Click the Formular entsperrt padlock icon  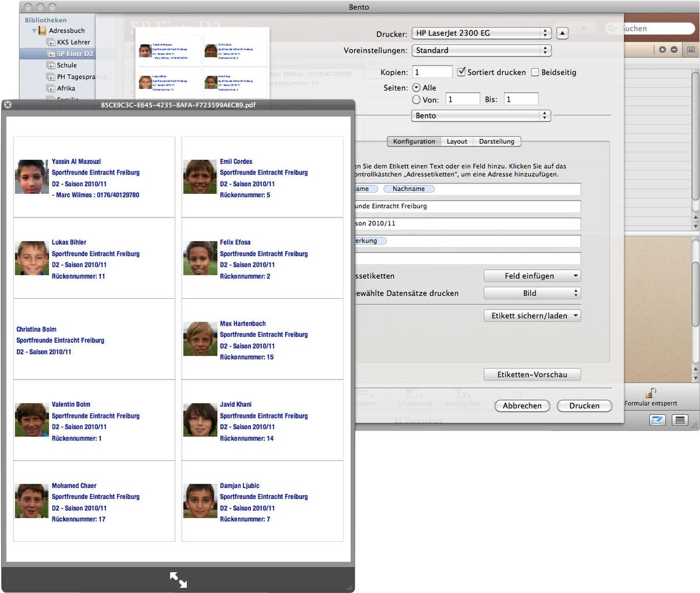[x=651, y=393]
